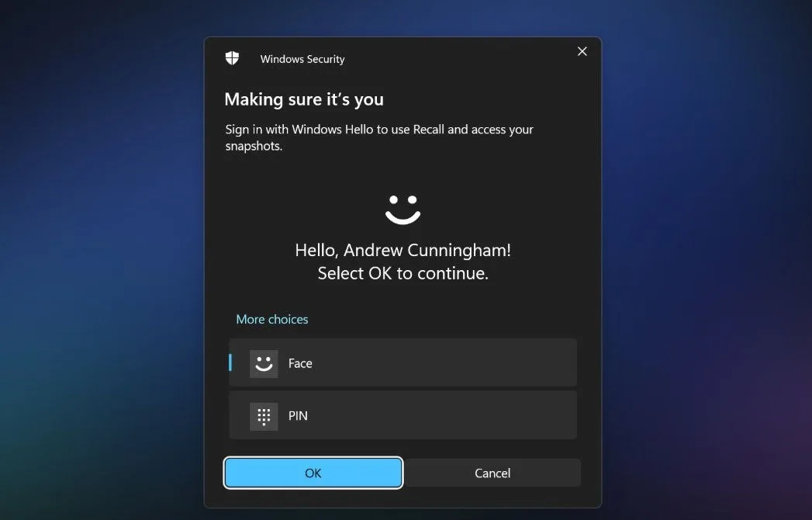Screen dimensions: 812x520
Task: Click the Recall snapshots description text
Action: pyautogui.click(x=379, y=137)
